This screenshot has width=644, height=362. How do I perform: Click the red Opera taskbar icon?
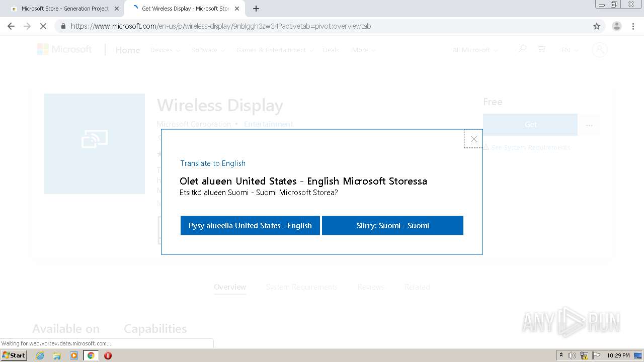[x=108, y=355]
